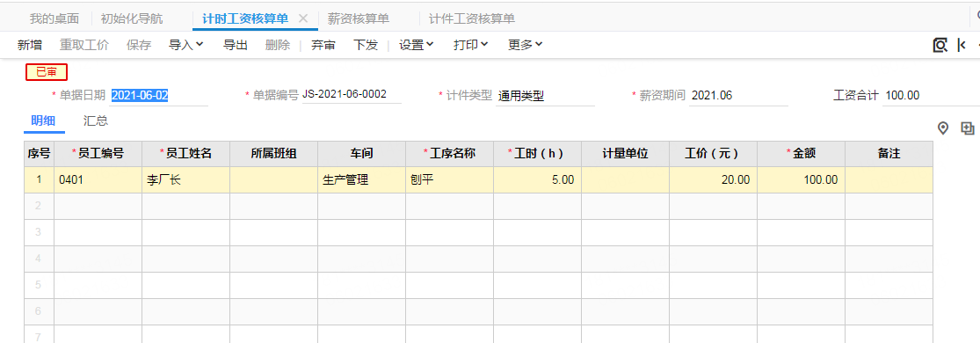Screen dimensions: 980x343
Task: Open the 计件工资核算单 tab
Action: [472, 18]
